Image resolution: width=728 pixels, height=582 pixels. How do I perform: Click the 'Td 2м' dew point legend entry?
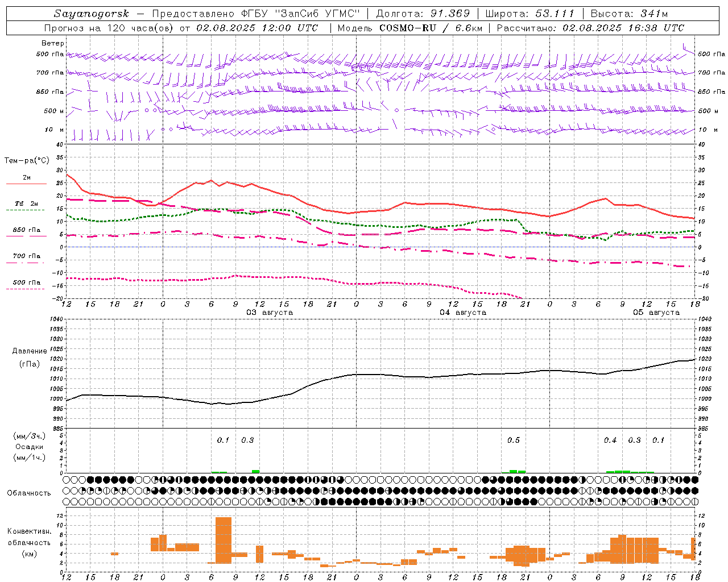27,203
